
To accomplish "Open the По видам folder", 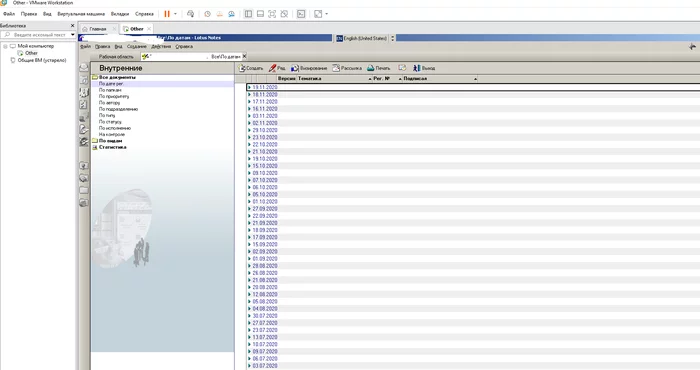I will coord(110,141).
